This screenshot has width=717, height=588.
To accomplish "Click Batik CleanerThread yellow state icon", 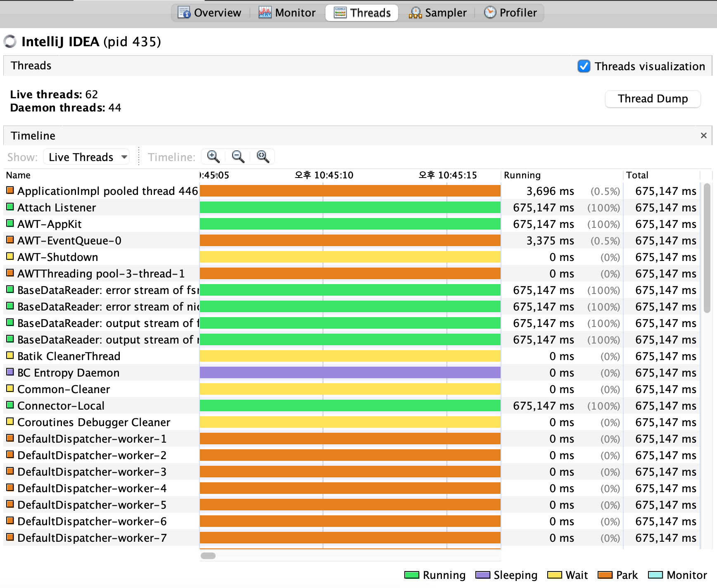I will (x=10, y=355).
